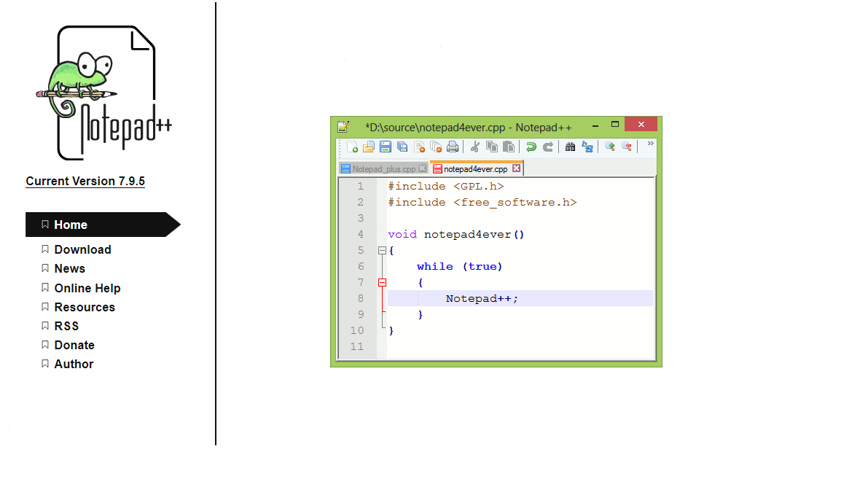
Task: Click the "#include <GPL.h>" line
Action: point(445,187)
